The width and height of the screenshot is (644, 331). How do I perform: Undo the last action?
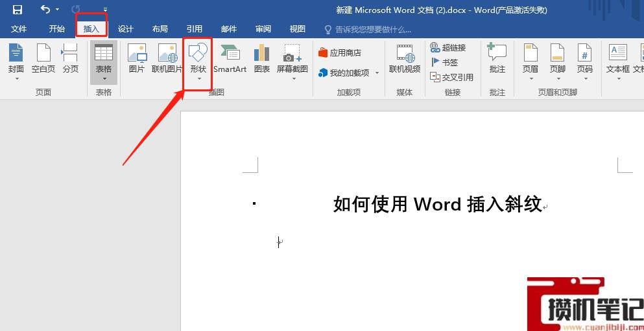click(x=45, y=9)
